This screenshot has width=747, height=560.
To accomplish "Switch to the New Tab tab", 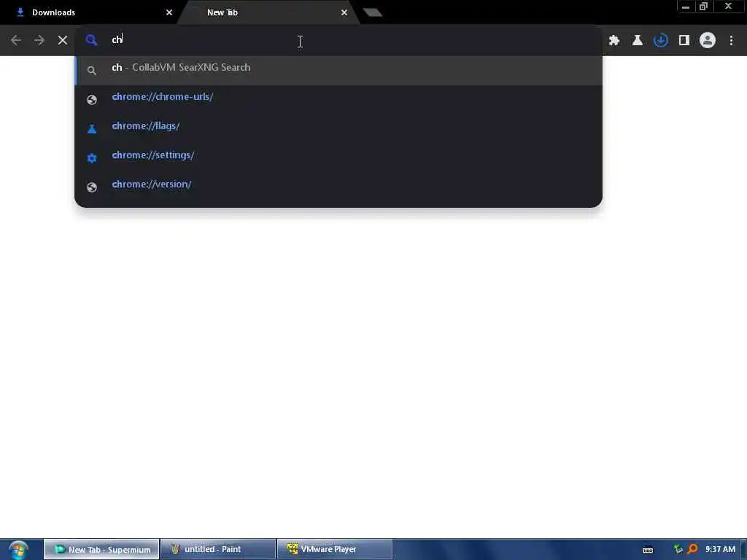I will pos(269,12).
